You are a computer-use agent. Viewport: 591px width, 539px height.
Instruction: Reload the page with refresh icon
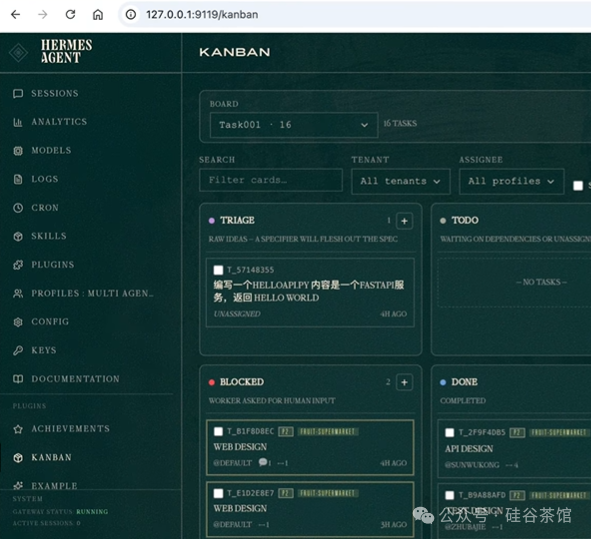pos(70,15)
